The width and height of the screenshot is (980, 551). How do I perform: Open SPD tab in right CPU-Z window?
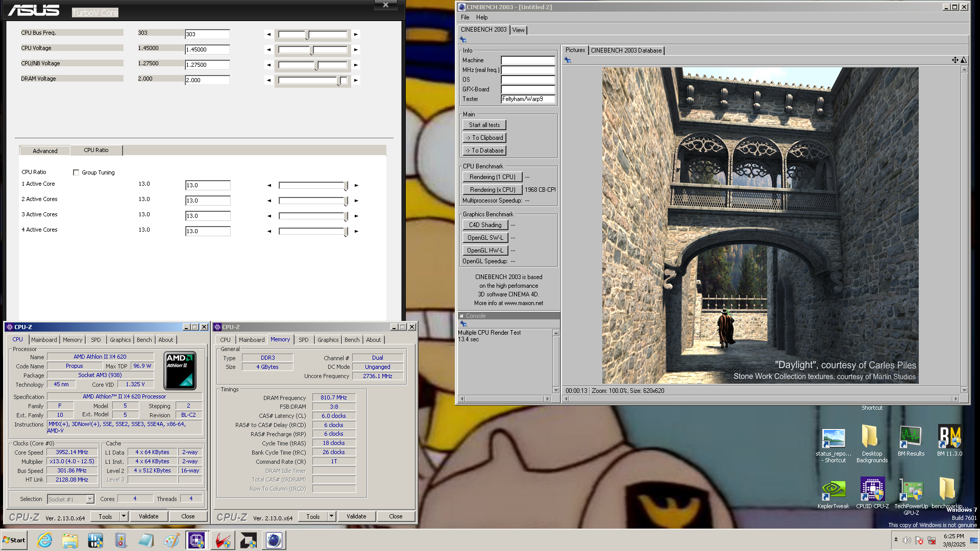304,340
